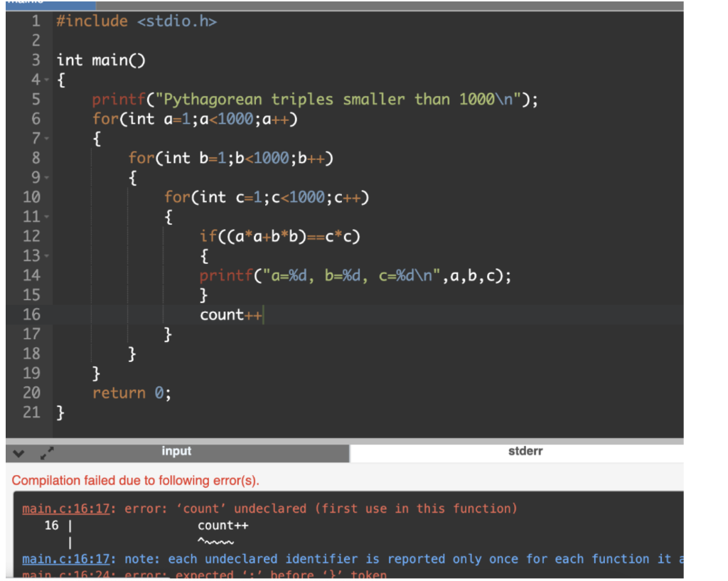Click the 'count' undeclared error text
Screen dimensions: 728x581
click(x=321, y=508)
